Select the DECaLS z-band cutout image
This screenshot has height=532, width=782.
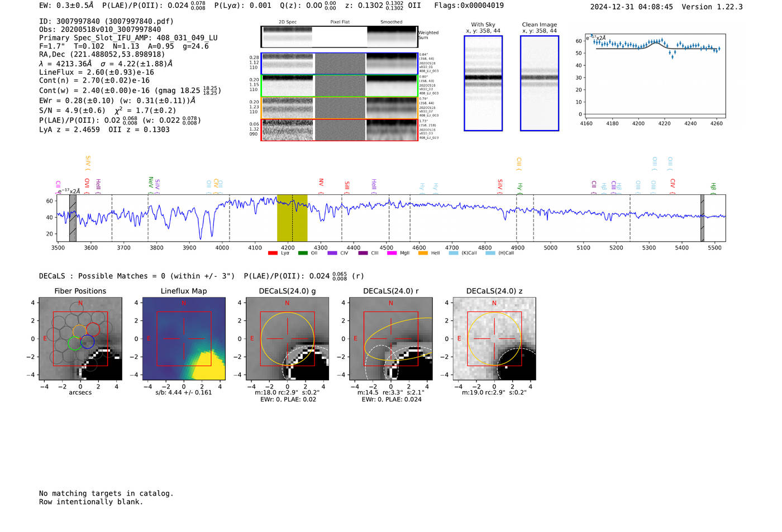[x=494, y=339]
